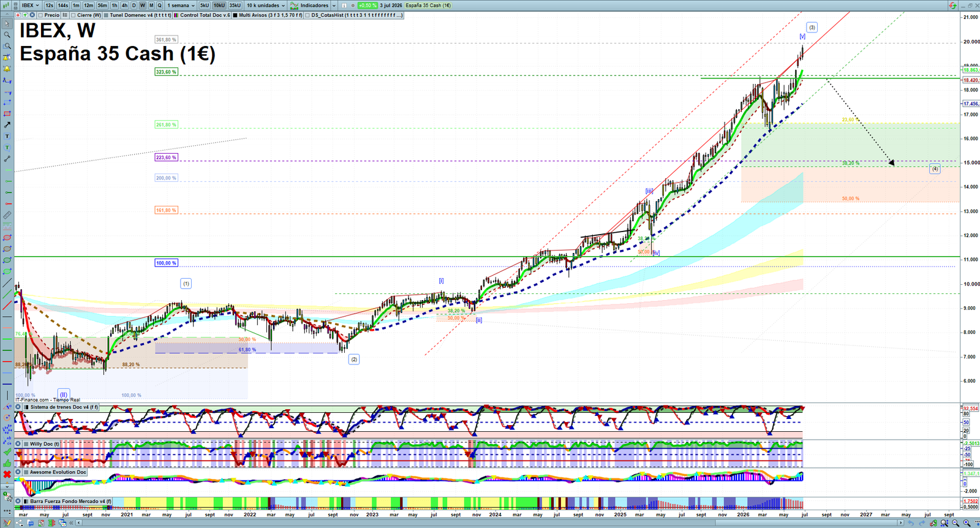Toggle the Cierre (W) checkbox
Screen dimensions: 980x528
[73, 15]
